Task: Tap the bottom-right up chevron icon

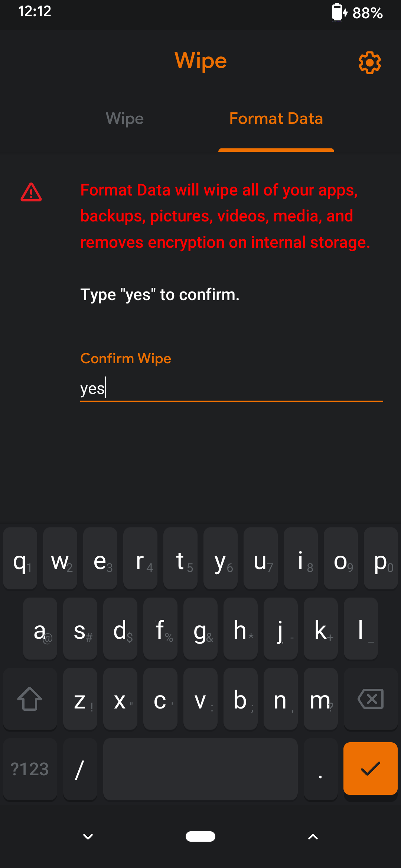Action: tap(313, 836)
